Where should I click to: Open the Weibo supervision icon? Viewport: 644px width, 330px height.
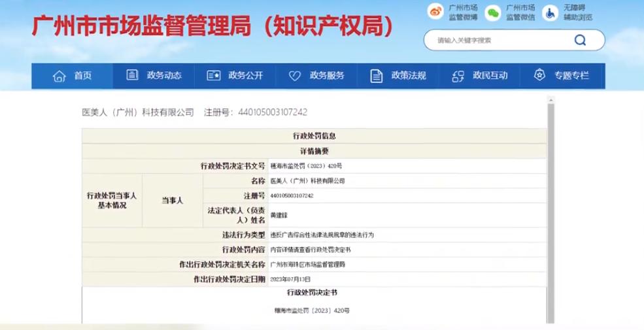coord(435,12)
